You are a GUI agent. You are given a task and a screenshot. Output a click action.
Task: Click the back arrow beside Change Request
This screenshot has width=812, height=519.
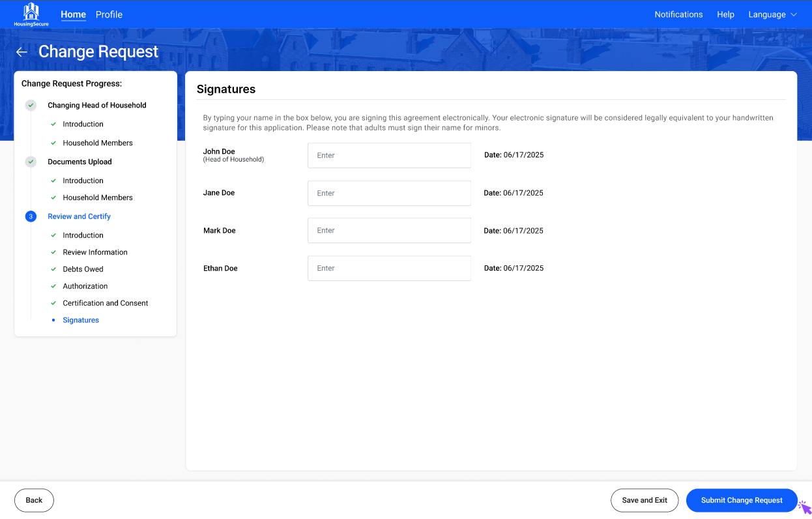22,52
